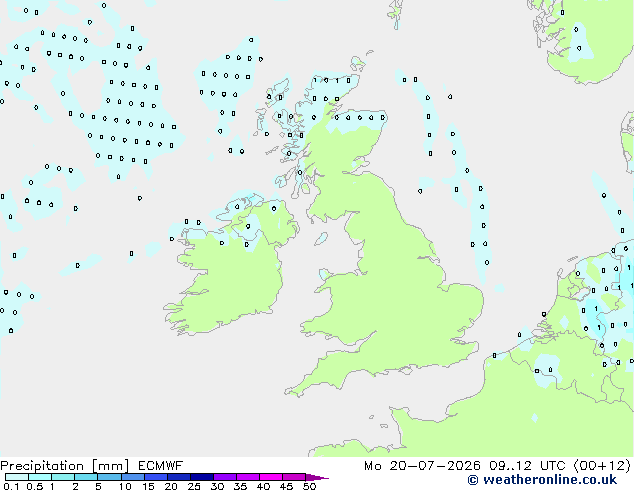The height and width of the screenshot is (490, 634).
Task: Pick the 15–20 mm legend swatch
Action: 156,477
